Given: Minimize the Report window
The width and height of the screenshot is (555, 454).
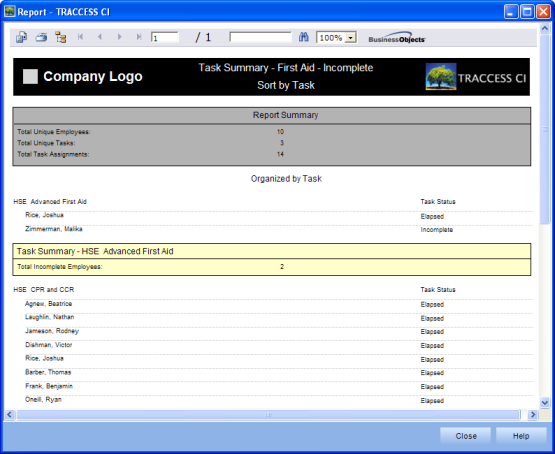Looking at the screenshot, I should click(510, 12).
